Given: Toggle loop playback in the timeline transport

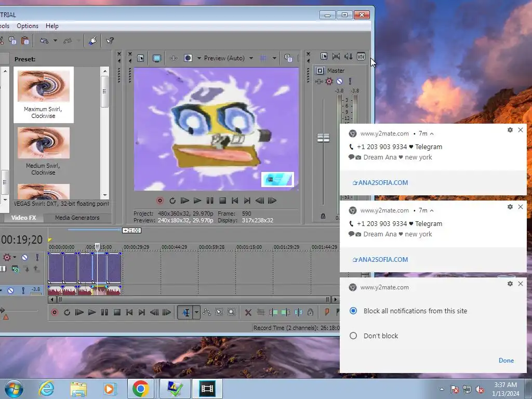Looking at the screenshot, I should pyautogui.click(x=67, y=312).
